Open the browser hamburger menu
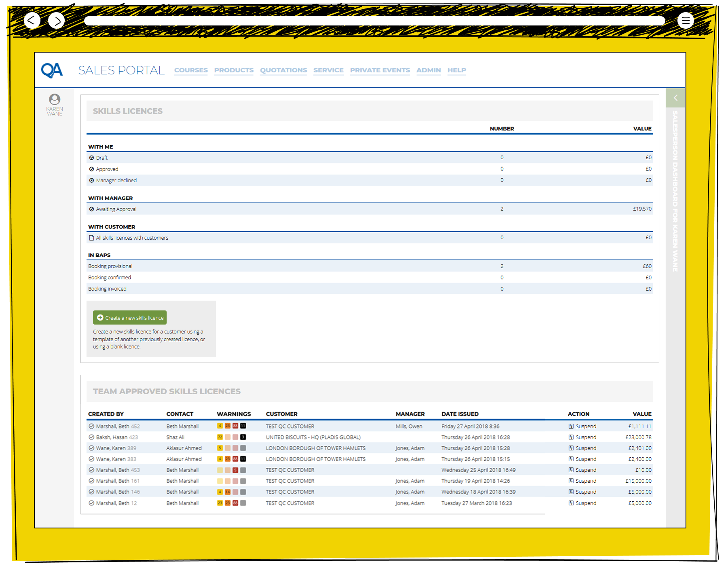The width and height of the screenshot is (728, 566). coord(686,20)
